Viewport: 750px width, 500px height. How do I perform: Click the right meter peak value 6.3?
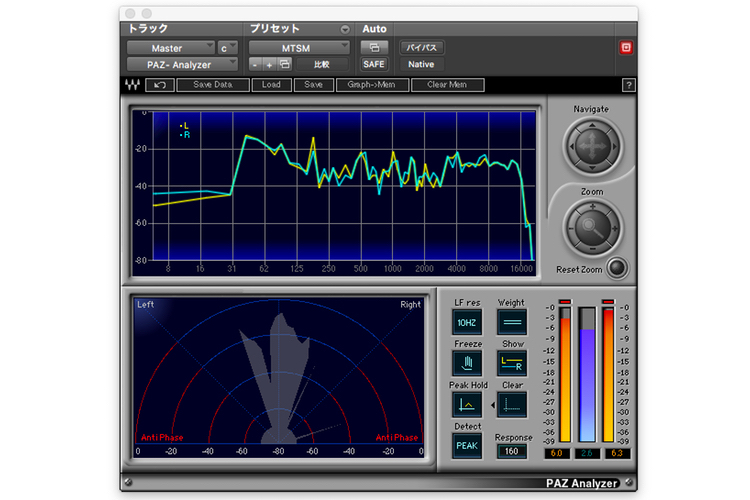(617, 453)
